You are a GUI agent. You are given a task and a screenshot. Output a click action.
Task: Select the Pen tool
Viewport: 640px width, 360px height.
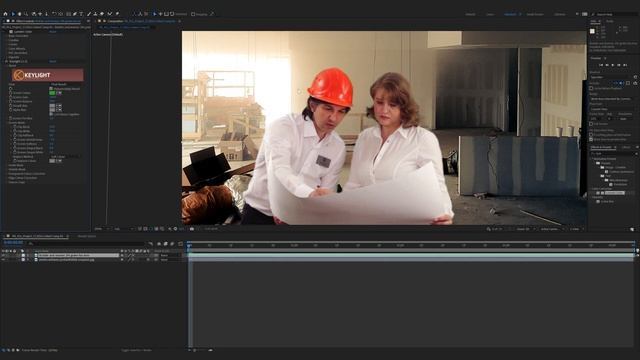tap(75, 14)
